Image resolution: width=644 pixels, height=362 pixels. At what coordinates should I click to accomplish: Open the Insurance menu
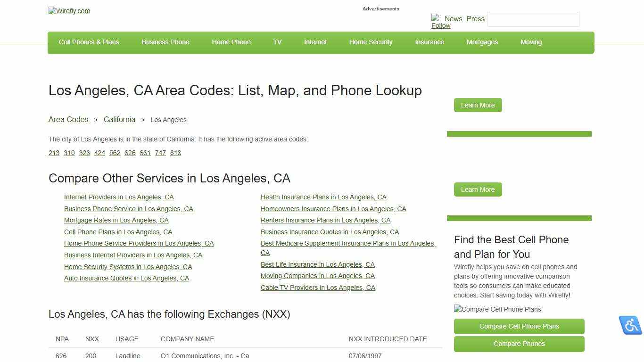coord(429,42)
